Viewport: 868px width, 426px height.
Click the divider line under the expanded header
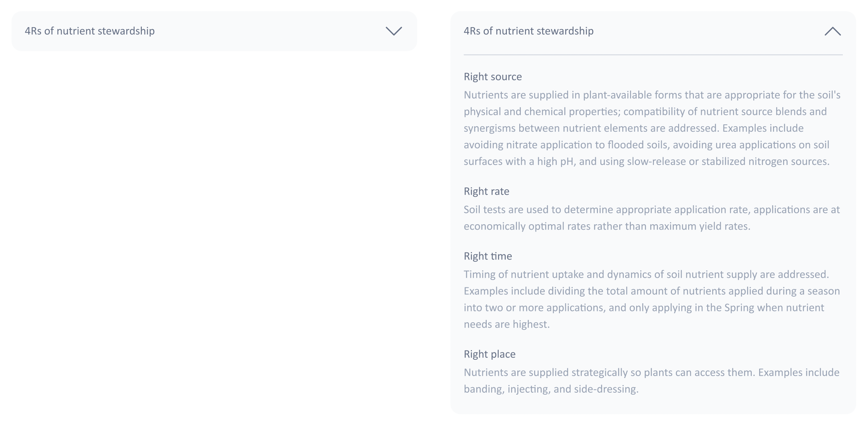653,55
